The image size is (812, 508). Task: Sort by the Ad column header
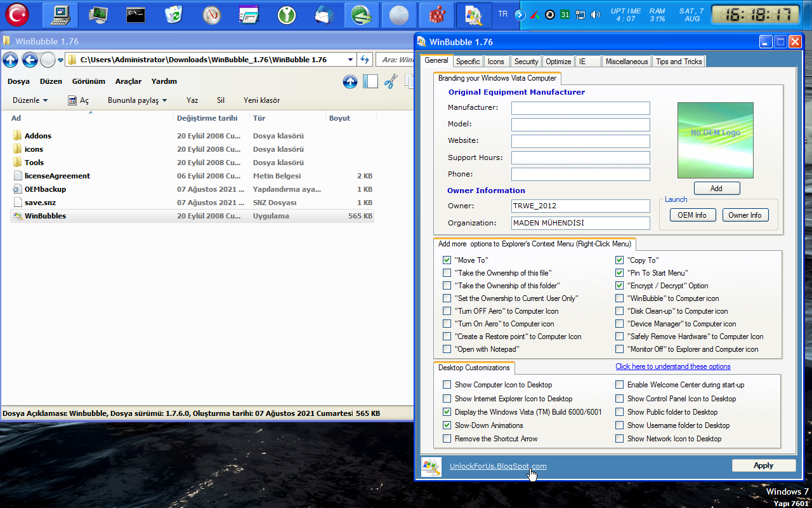pyautogui.click(x=91, y=118)
